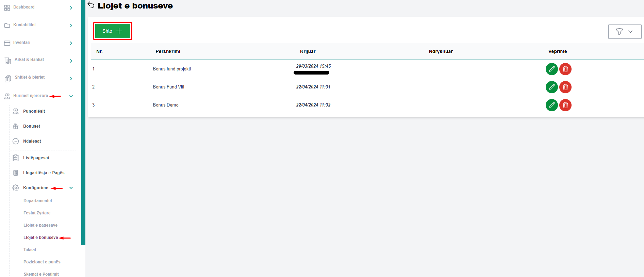
Task: Expand the Dashboard menu chevron
Action: point(71,8)
